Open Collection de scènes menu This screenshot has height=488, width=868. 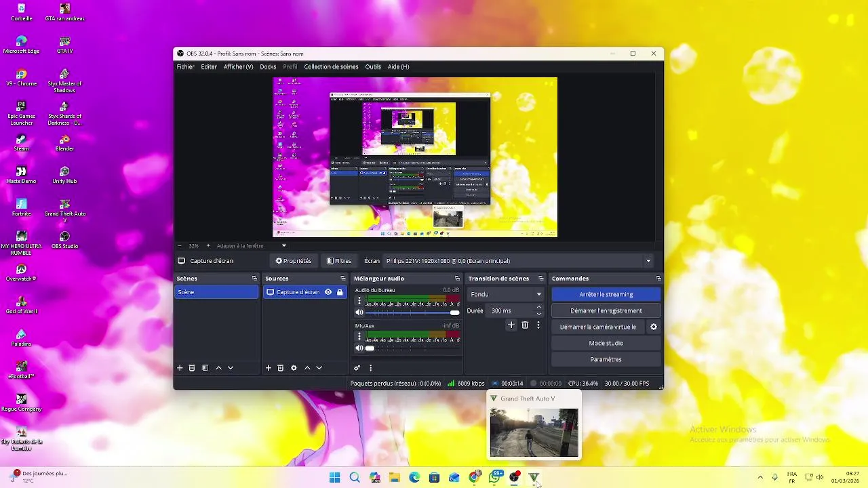coord(331,66)
